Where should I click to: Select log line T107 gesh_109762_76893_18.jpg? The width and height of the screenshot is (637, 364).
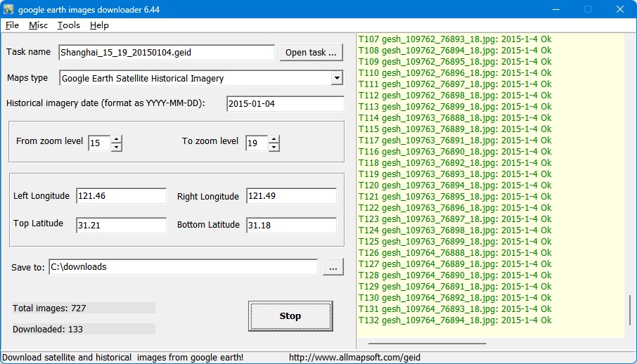(455, 39)
